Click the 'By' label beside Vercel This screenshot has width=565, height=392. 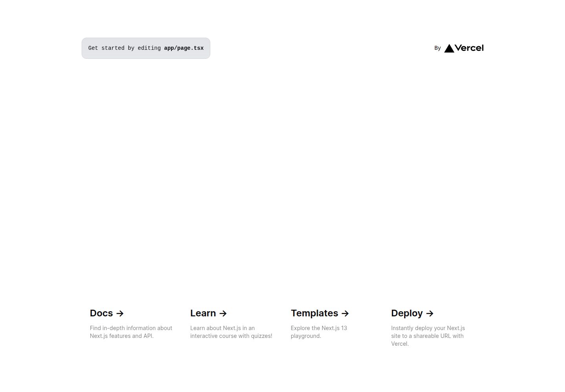[x=437, y=48]
